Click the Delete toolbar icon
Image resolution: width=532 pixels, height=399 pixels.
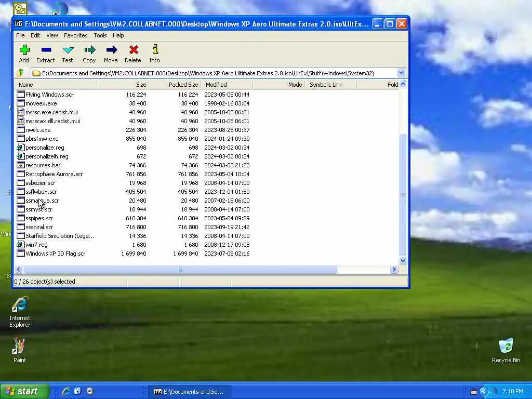[x=134, y=50]
